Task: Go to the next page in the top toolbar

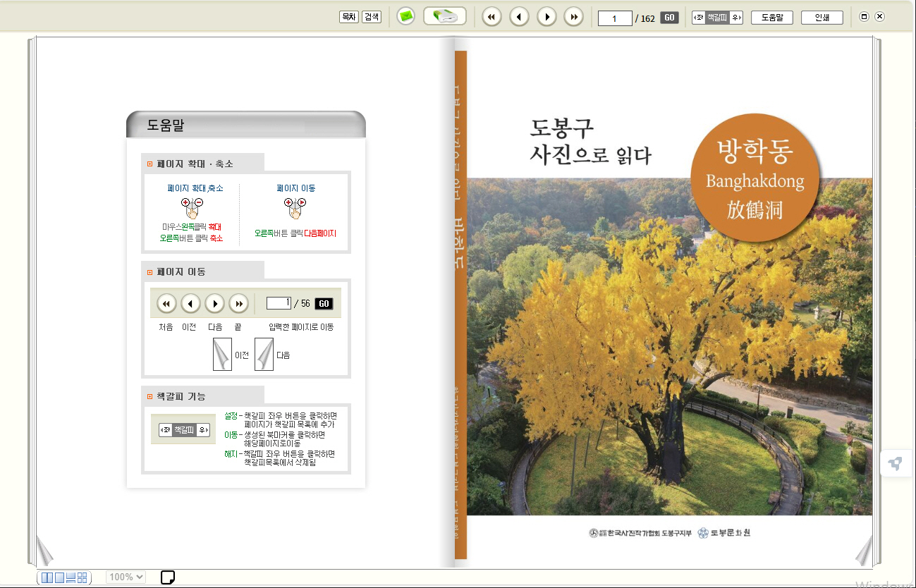Action: click(547, 17)
